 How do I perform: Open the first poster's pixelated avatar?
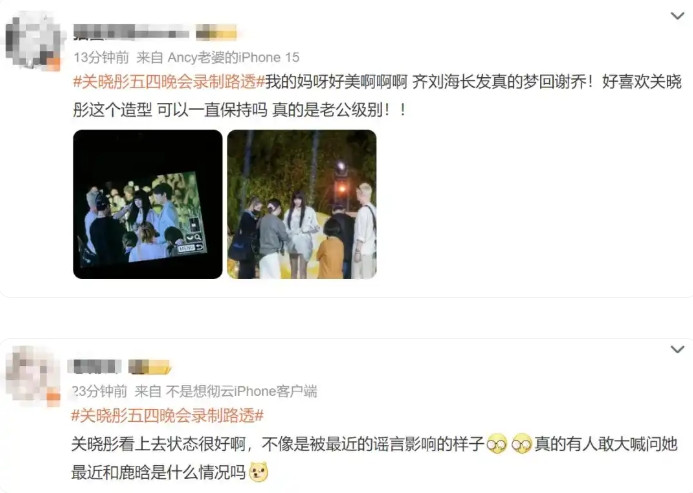(x=33, y=42)
